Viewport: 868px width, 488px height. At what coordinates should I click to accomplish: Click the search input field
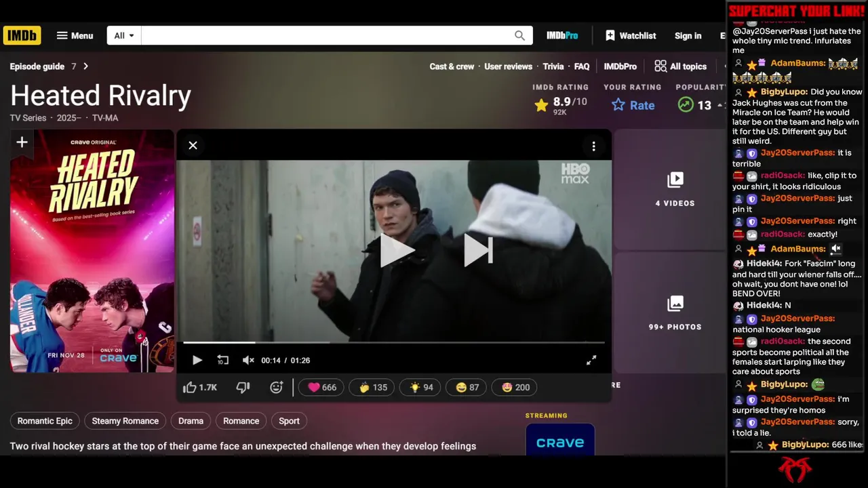click(x=325, y=35)
